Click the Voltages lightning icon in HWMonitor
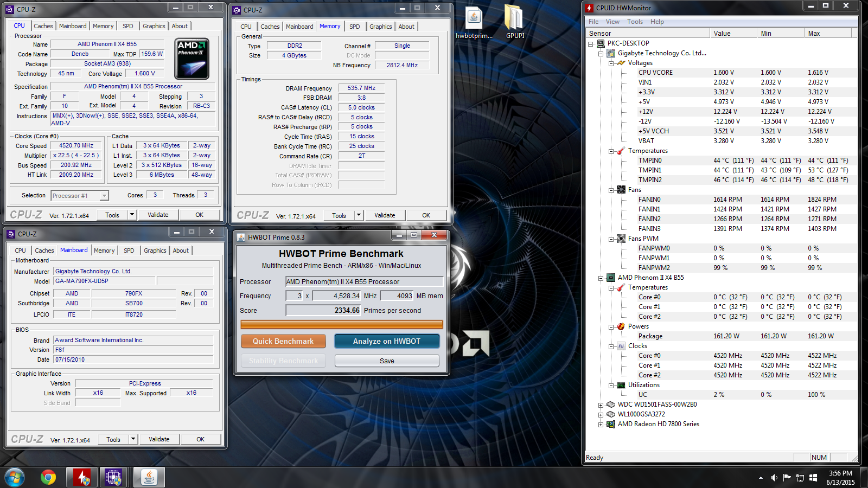868x488 pixels. click(x=621, y=63)
